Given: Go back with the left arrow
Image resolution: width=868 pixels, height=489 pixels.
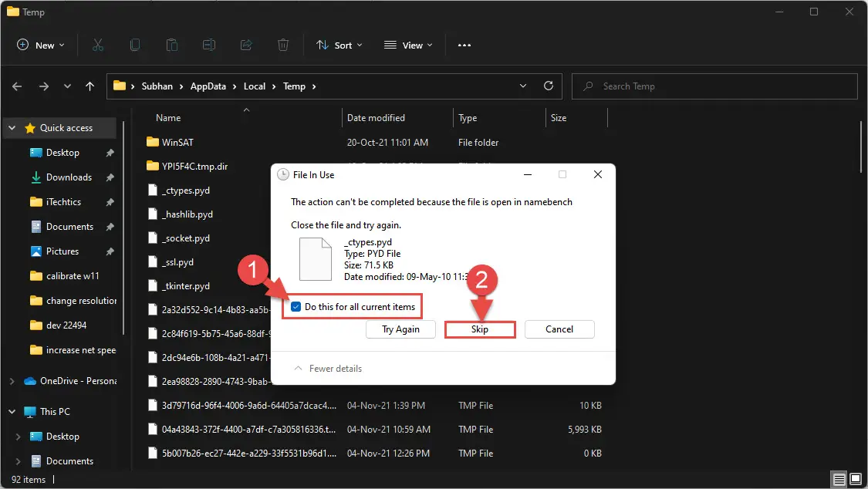Looking at the screenshot, I should (17, 86).
